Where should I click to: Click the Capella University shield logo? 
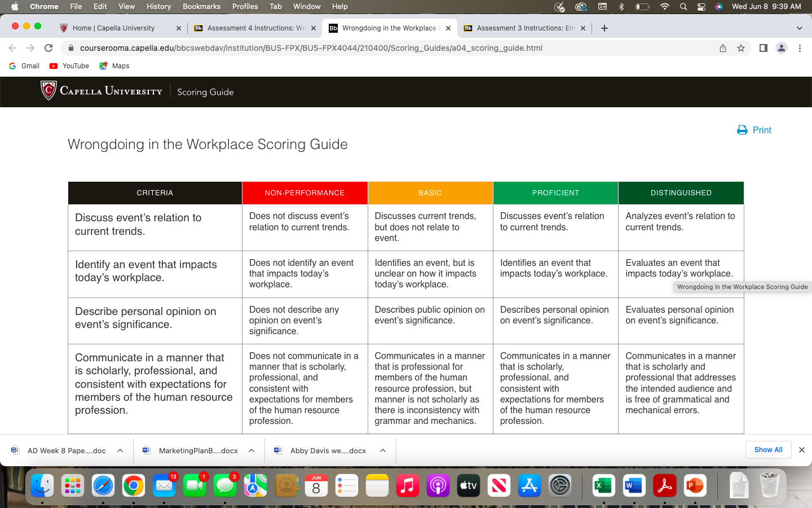tap(48, 90)
